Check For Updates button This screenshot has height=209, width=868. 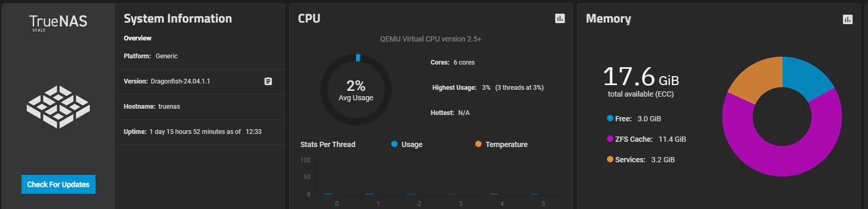click(58, 184)
